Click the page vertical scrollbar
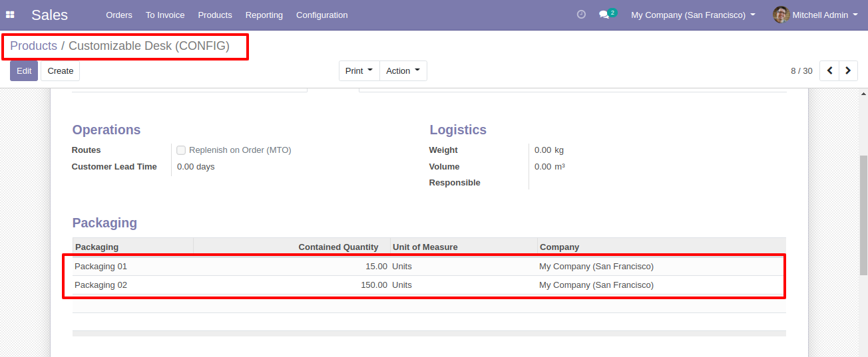The image size is (868, 357). pos(863,215)
